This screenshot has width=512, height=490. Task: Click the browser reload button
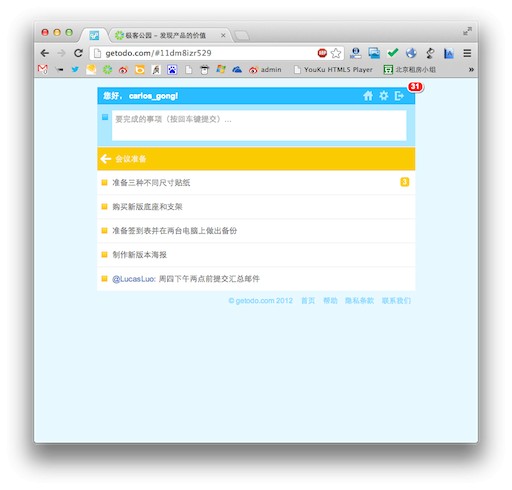(78, 53)
